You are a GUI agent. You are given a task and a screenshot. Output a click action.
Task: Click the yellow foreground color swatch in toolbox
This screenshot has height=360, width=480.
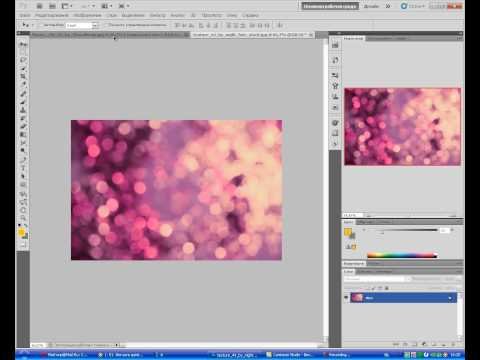[21, 232]
